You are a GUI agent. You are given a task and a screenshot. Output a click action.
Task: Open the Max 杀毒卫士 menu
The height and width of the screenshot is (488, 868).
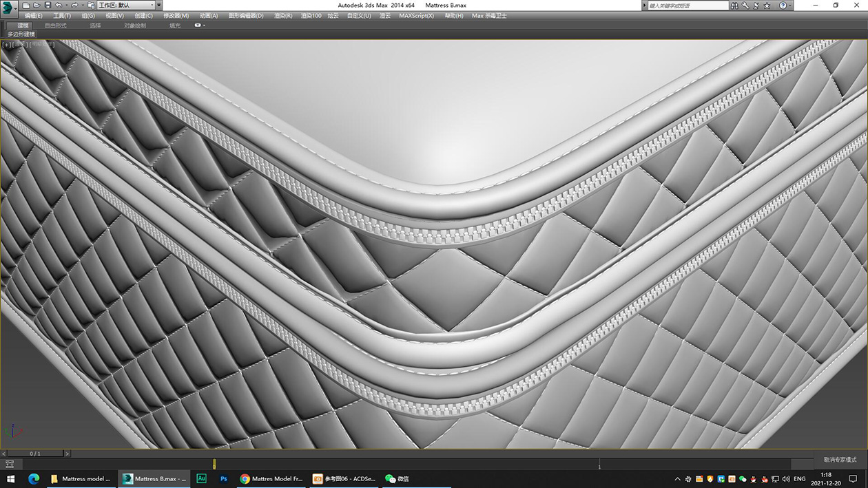[x=489, y=15]
